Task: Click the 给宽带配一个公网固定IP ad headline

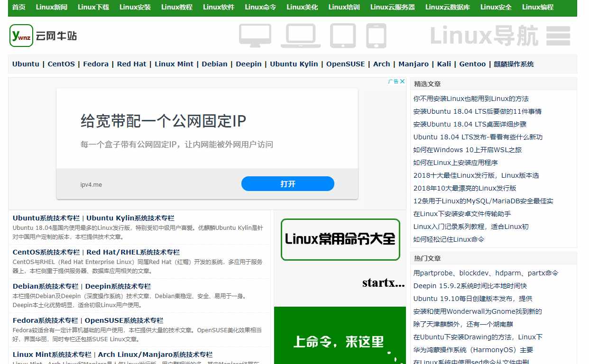Action: pos(164,121)
